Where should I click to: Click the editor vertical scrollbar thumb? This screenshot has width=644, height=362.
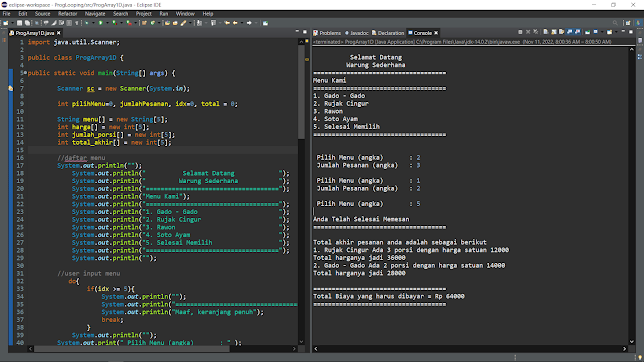pyautogui.click(x=301, y=91)
